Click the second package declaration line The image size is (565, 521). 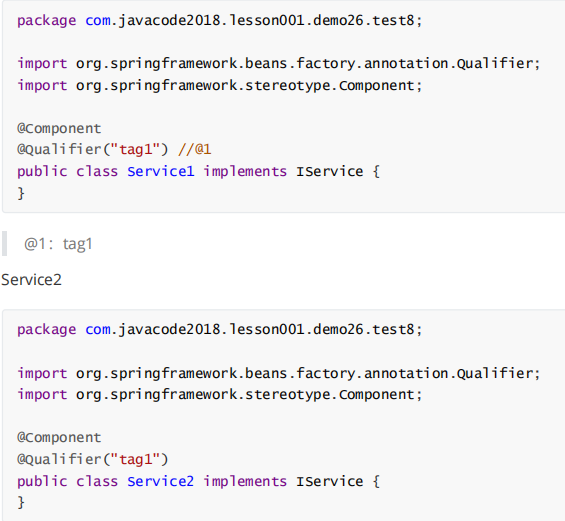[219, 330]
